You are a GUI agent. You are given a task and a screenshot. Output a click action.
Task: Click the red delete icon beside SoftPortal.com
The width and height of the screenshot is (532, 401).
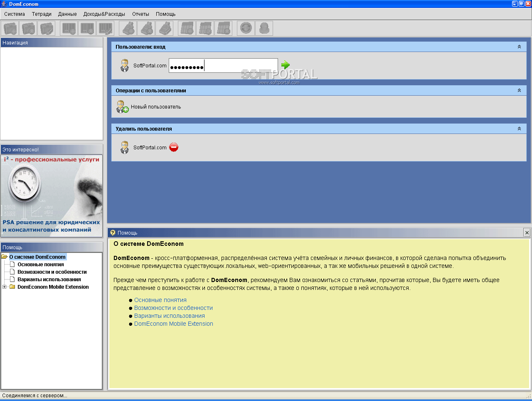[x=174, y=147]
